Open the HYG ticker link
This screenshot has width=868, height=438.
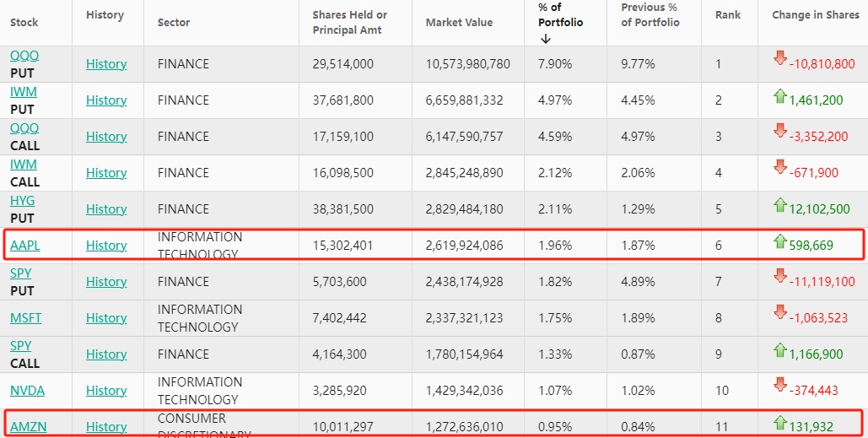(22, 201)
